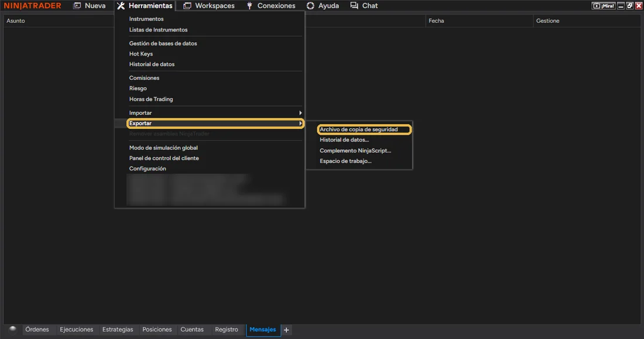Click the Conexiones plug icon
This screenshot has height=339, width=644.
tap(249, 6)
